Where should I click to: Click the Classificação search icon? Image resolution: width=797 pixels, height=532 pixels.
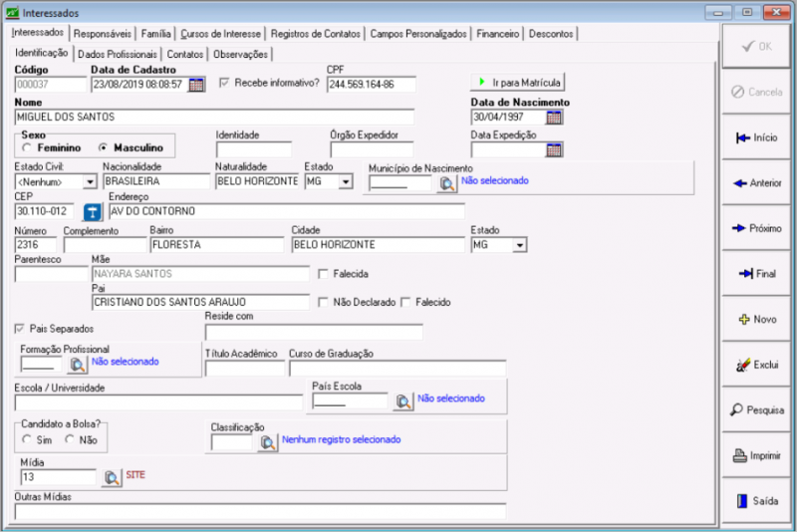click(267, 442)
